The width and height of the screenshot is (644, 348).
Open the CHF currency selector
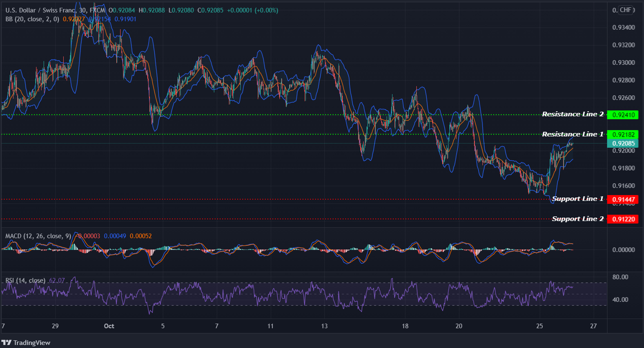click(625, 10)
